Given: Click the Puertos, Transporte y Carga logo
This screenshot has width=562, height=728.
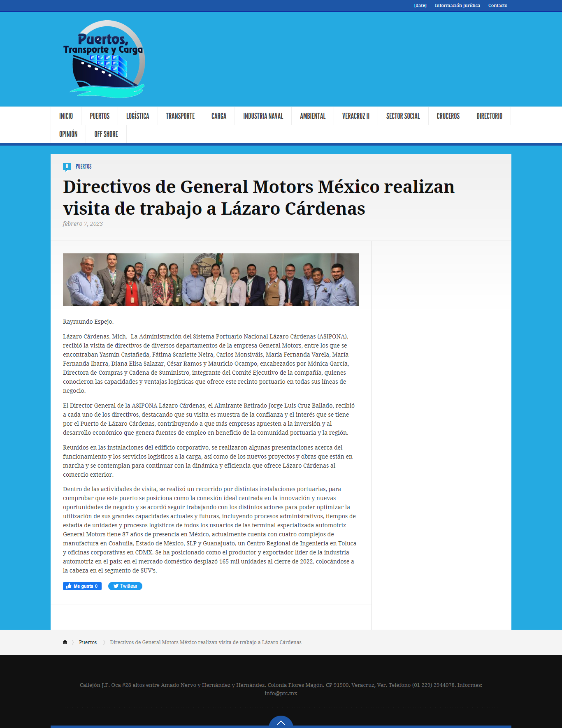Looking at the screenshot, I should click(104, 59).
